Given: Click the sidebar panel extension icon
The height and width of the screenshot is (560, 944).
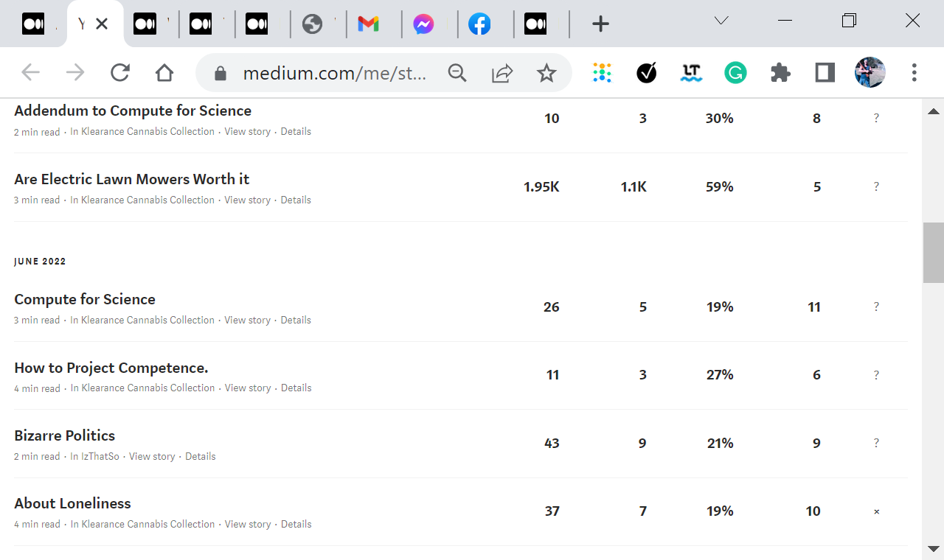Looking at the screenshot, I should 825,72.
